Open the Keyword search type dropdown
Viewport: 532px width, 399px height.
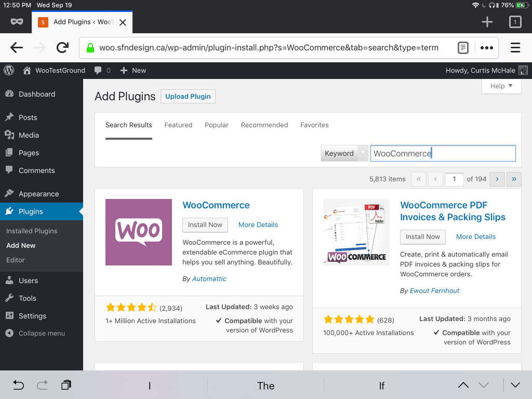pyautogui.click(x=344, y=153)
